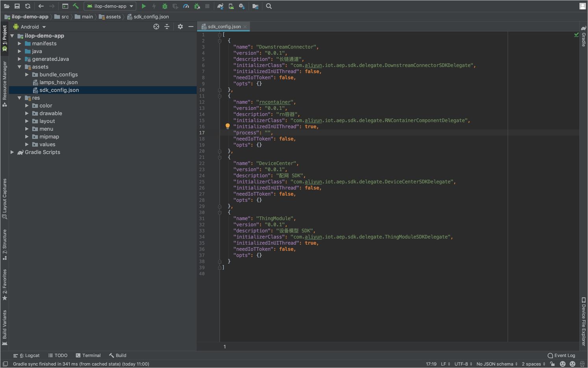Click the Sync/Refresh toolbar icon

(28, 6)
